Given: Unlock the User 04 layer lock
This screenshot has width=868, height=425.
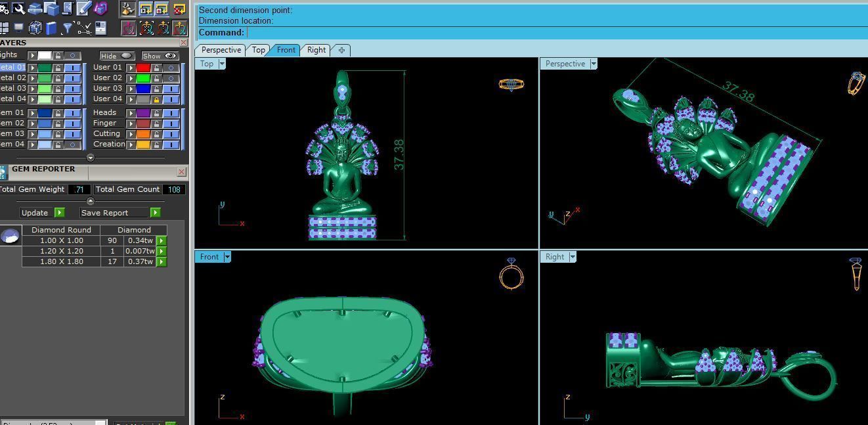Looking at the screenshot, I should tap(156, 100).
